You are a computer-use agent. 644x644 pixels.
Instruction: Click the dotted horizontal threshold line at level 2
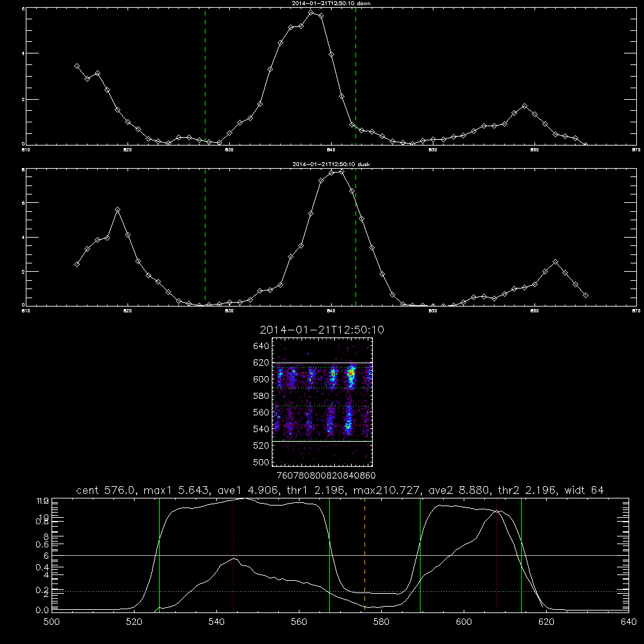pos(340,591)
